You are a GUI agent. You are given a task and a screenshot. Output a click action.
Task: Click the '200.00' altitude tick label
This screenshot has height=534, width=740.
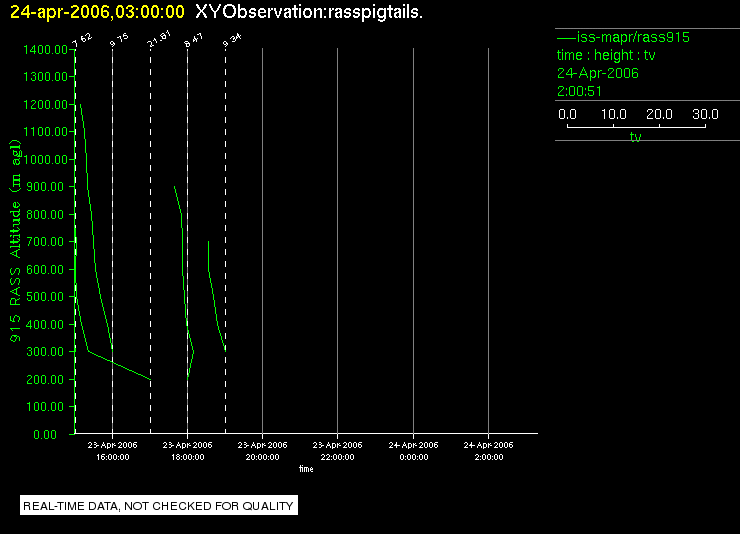tap(45, 379)
